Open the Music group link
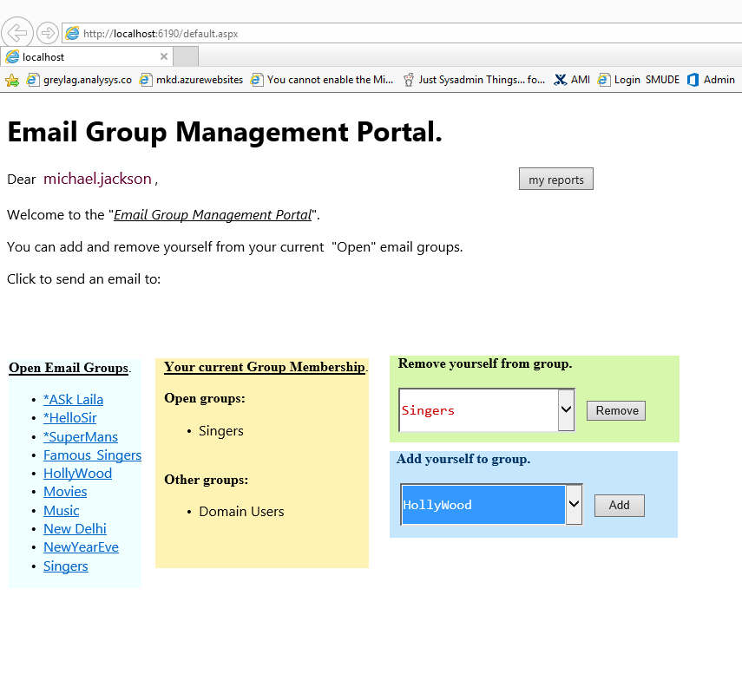The height and width of the screenshot is (700, 742). tap(61, 510)
